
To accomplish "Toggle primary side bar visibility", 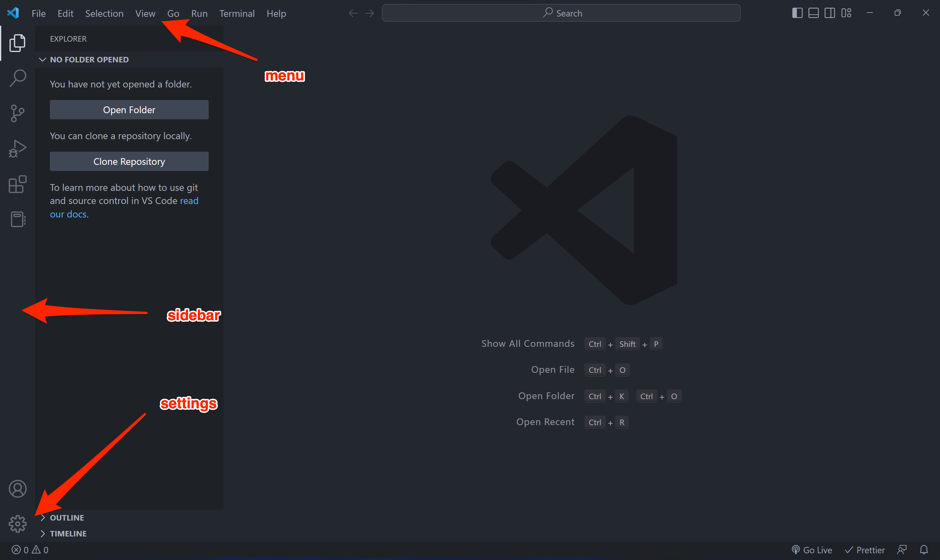I will [797, 13].
